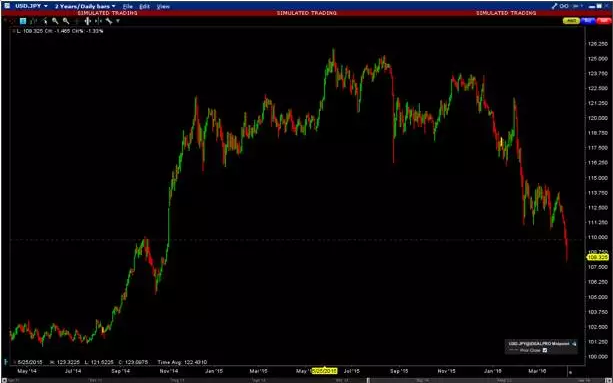Click the yellow 108.325 price label
This screenshot has width=613, height=383.
point(598,257)
